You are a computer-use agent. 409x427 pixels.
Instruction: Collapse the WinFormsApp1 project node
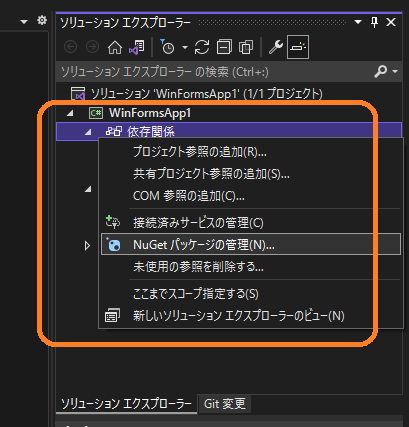coord(70,113)
